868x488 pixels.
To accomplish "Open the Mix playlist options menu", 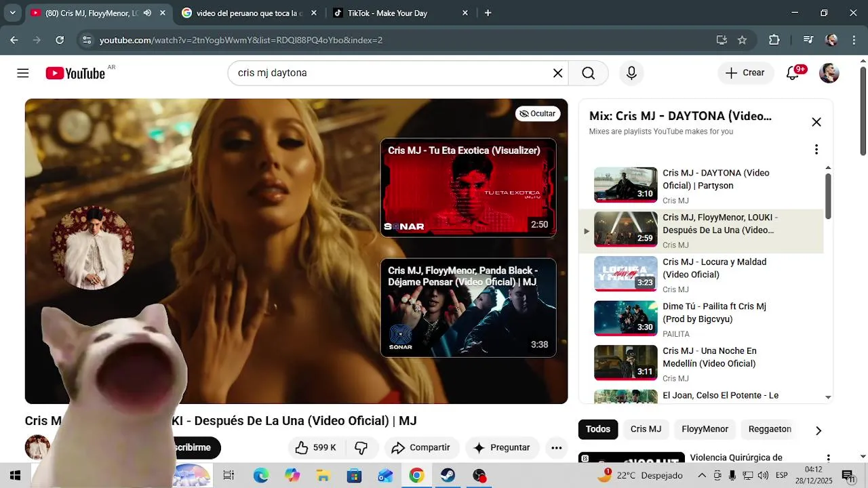I will click(816, 149).
